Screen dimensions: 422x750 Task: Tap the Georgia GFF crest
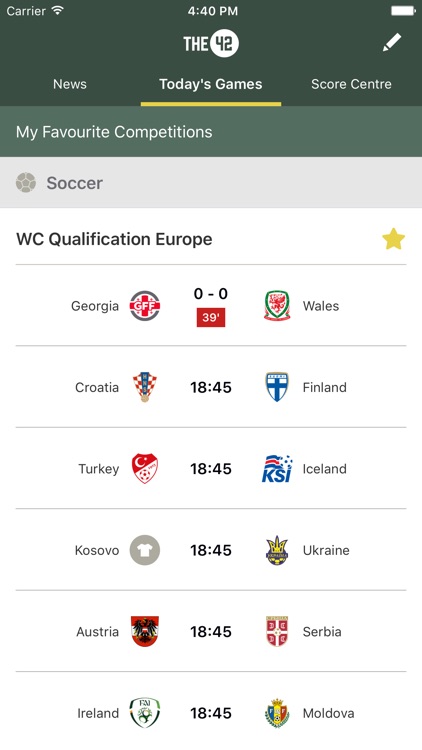[145, 306]
